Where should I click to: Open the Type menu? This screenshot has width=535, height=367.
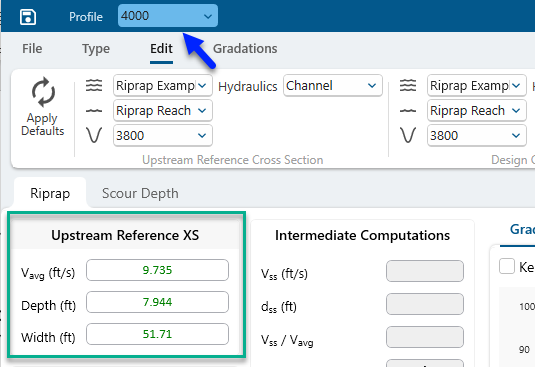click(96, 49)
